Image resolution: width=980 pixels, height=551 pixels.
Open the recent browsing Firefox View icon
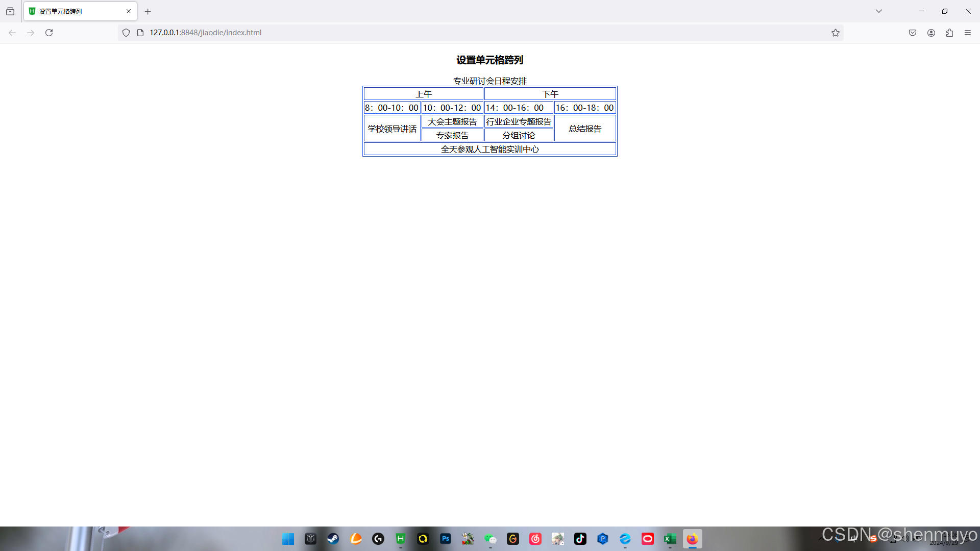(x=10, y=11)
